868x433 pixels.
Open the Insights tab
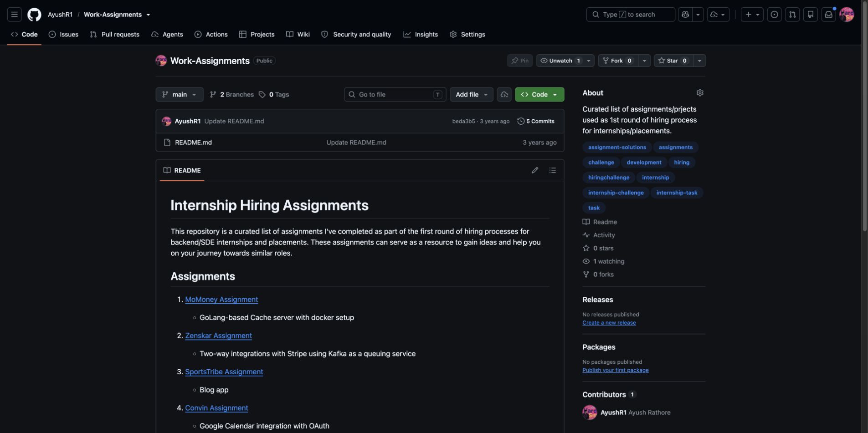pos(420,35)
